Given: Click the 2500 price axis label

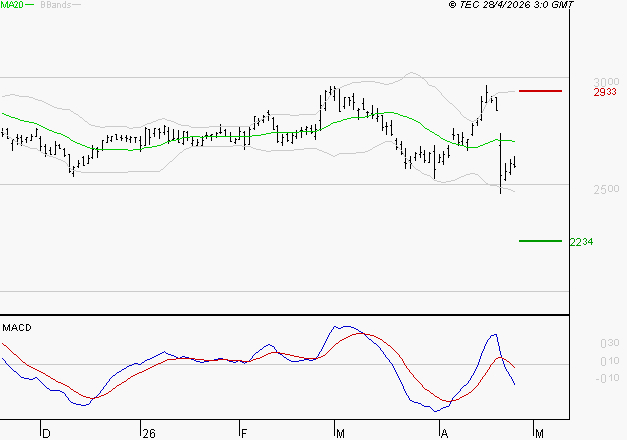Looking at the screenshot, I should tap(606, 189).
